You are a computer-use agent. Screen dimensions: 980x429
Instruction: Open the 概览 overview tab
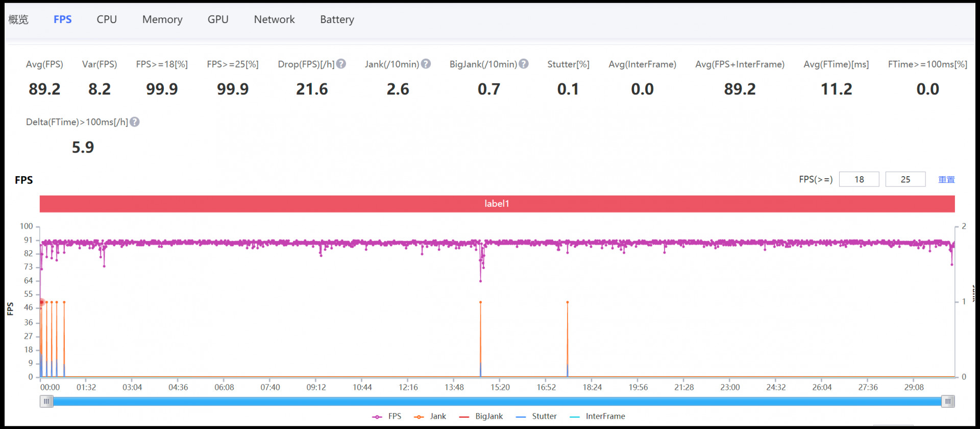[18, 19]
